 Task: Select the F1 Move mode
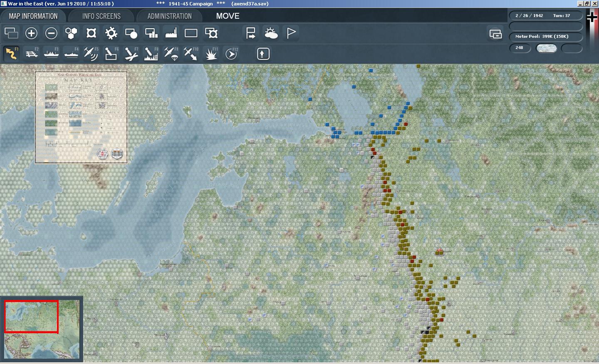click(11, 54)
